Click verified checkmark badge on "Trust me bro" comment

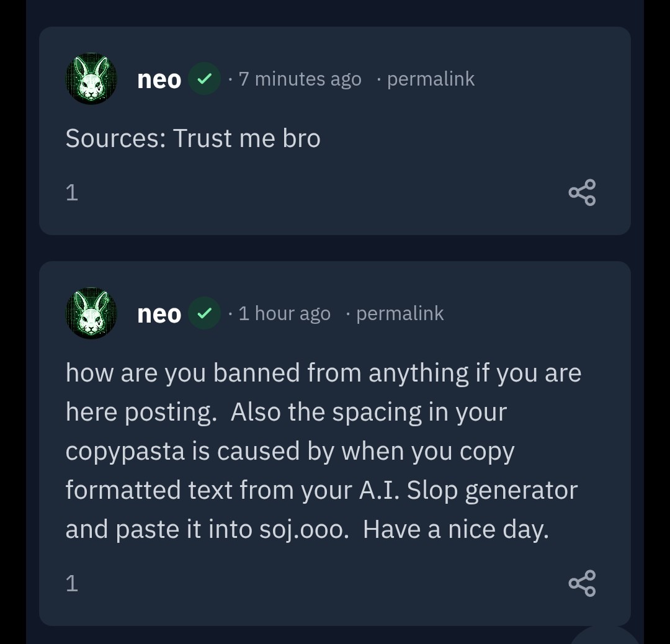coord(205,79)
